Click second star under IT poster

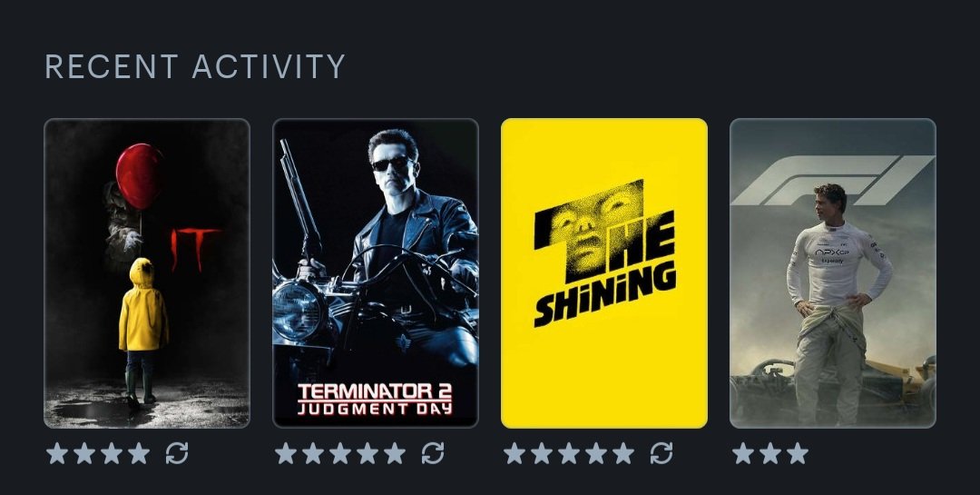[84, 453]
